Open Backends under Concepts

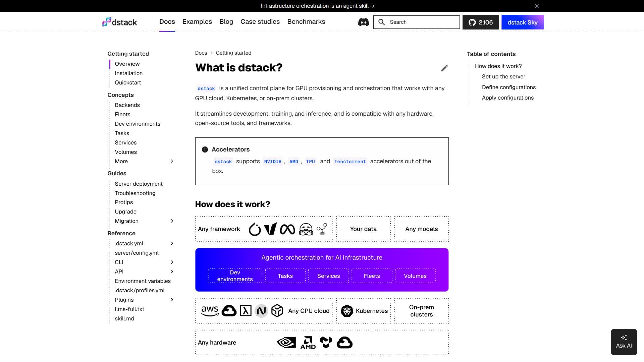coord(127,105)
